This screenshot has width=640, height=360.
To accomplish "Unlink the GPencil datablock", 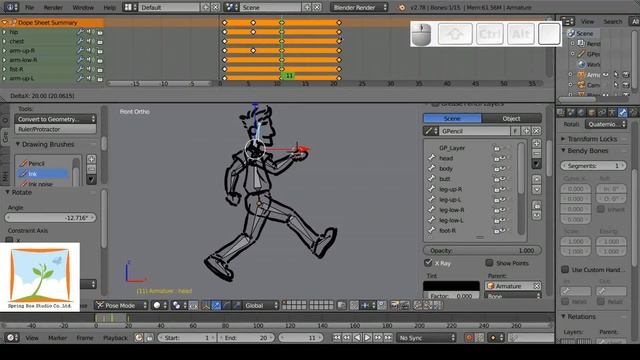I will (536, 131).
